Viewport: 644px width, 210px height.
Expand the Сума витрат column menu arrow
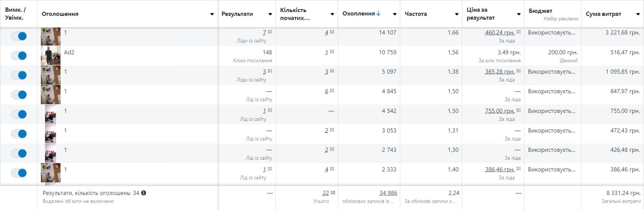pyautogui.click(x=638, y=14)
